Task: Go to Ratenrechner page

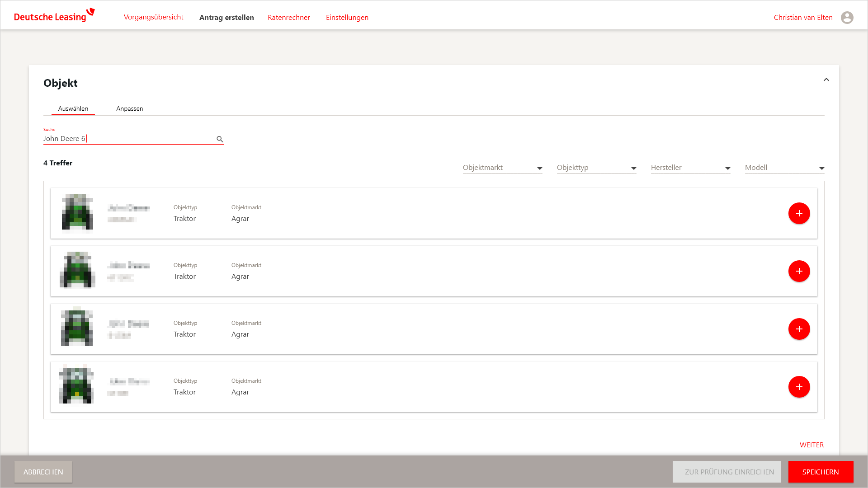Action: pos(288,18)
